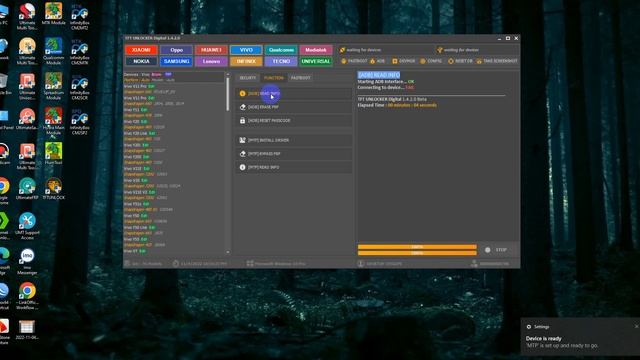Switch to the FUNCTION tab
Screen dimensions: 640x360
tap(273, 78)
